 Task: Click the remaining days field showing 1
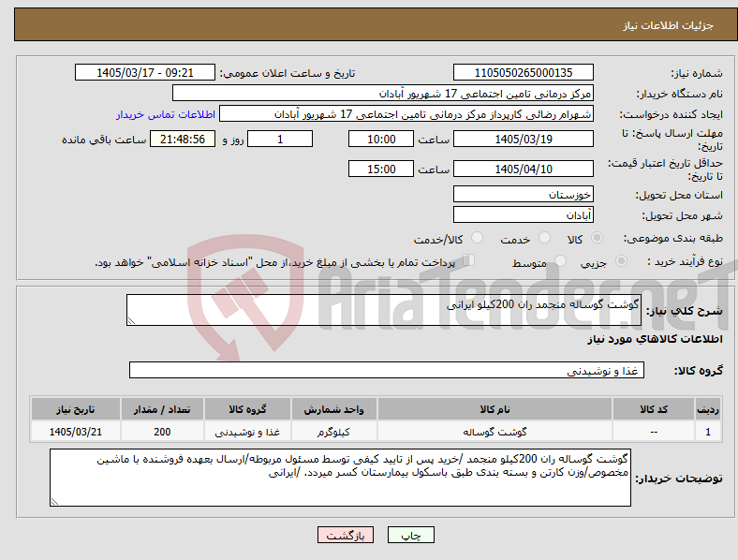pyautogui.click(x=280, y=139)
